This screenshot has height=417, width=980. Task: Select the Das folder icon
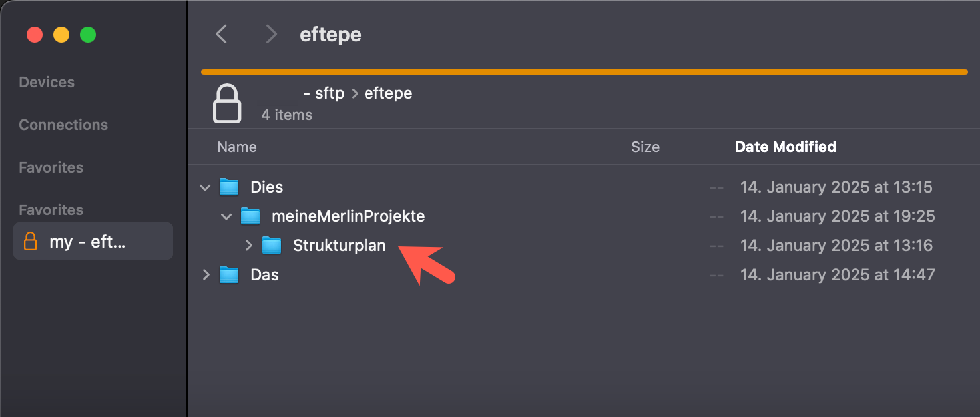click(x=230, y=274)
